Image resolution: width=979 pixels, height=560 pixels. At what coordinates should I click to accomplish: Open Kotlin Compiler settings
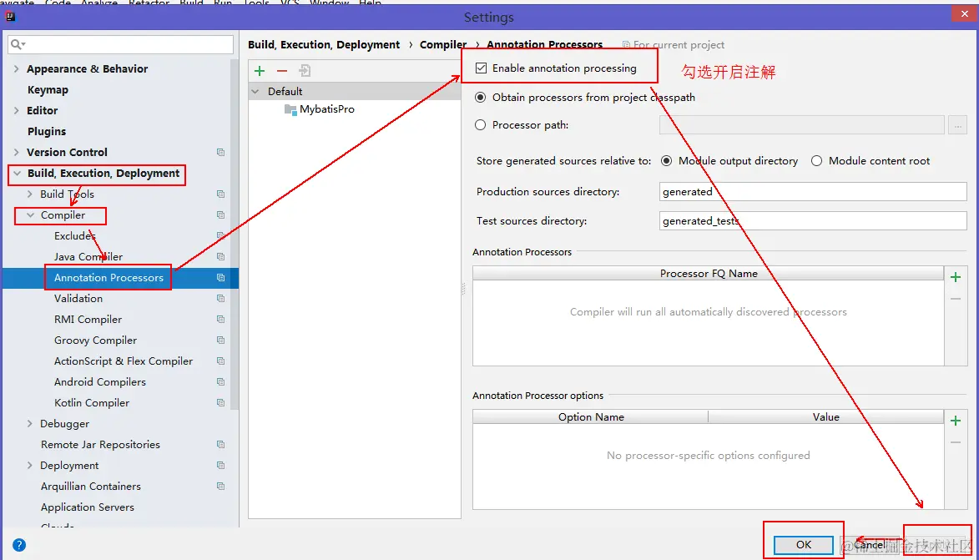pyautogui.click(x=92, y=402)
